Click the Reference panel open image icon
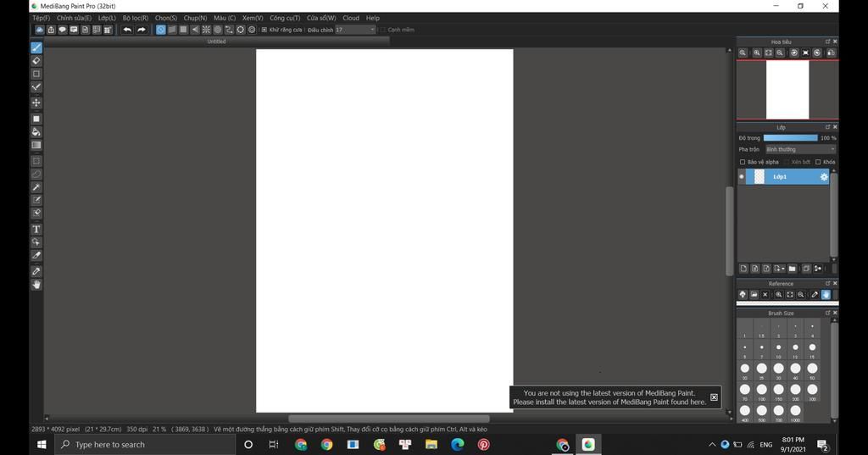 click(x=754, y=295)
